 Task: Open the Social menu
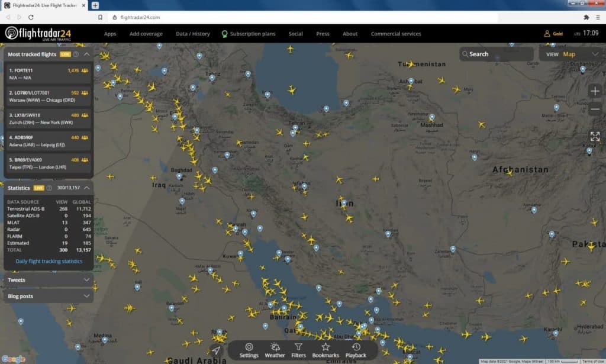[296, 34]
